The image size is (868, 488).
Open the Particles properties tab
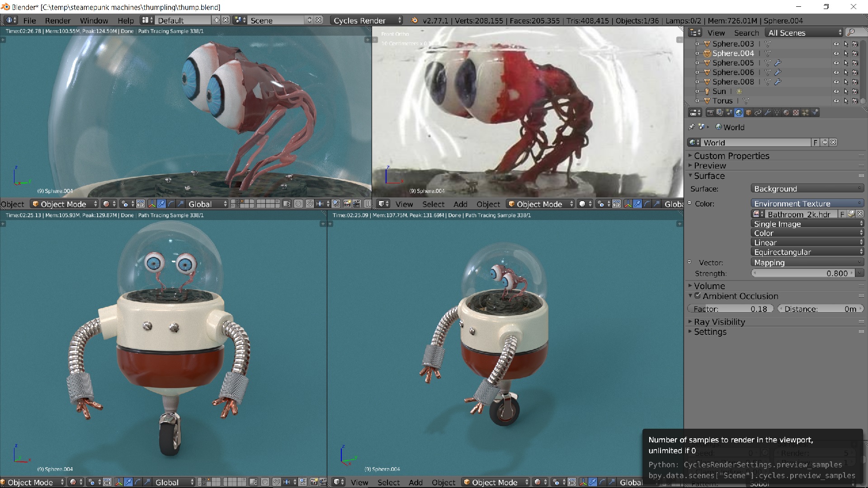[x=805, y=113]
